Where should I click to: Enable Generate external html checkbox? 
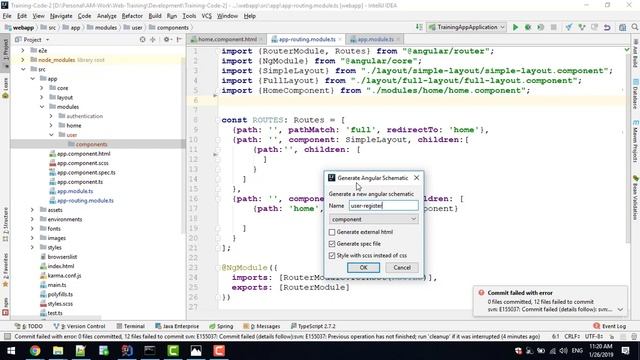click(x=332, y=232)
